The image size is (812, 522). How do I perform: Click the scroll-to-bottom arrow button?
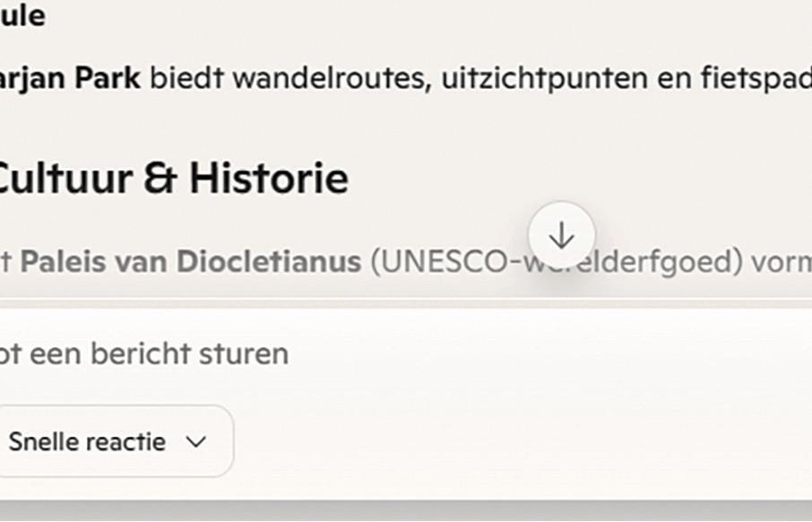click(x=561, y=236)
